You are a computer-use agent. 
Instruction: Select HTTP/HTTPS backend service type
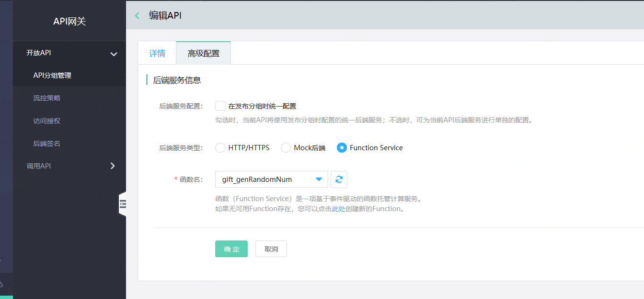(x=220, y=147)
